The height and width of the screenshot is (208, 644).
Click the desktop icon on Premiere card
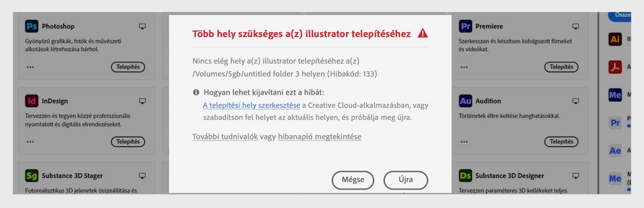coord(576,26)
